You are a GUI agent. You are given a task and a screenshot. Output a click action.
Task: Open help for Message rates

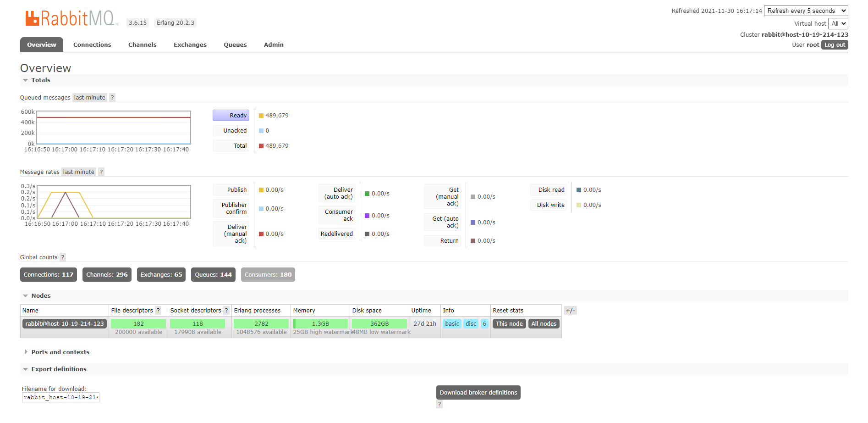(101, 172)
